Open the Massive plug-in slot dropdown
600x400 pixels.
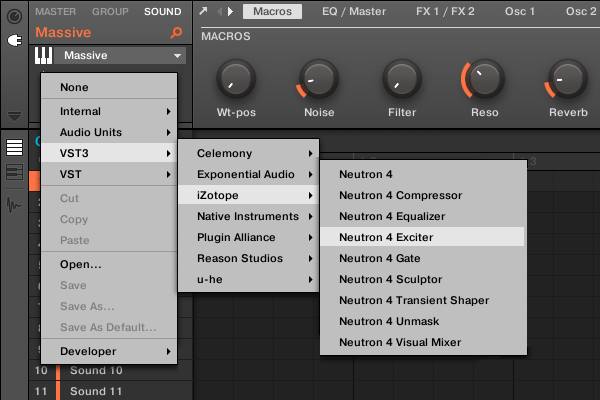[x=120, y=56]
